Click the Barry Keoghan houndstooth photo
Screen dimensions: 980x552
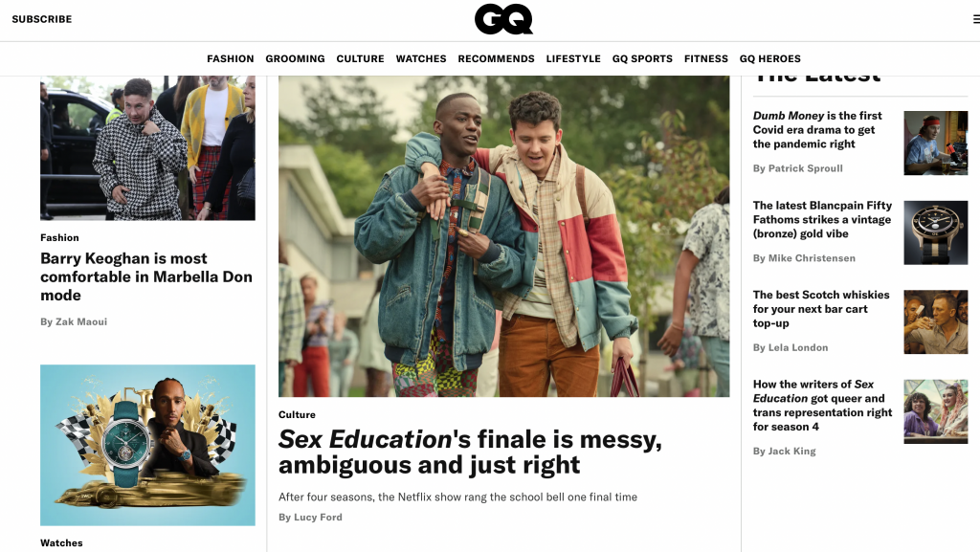147,148
